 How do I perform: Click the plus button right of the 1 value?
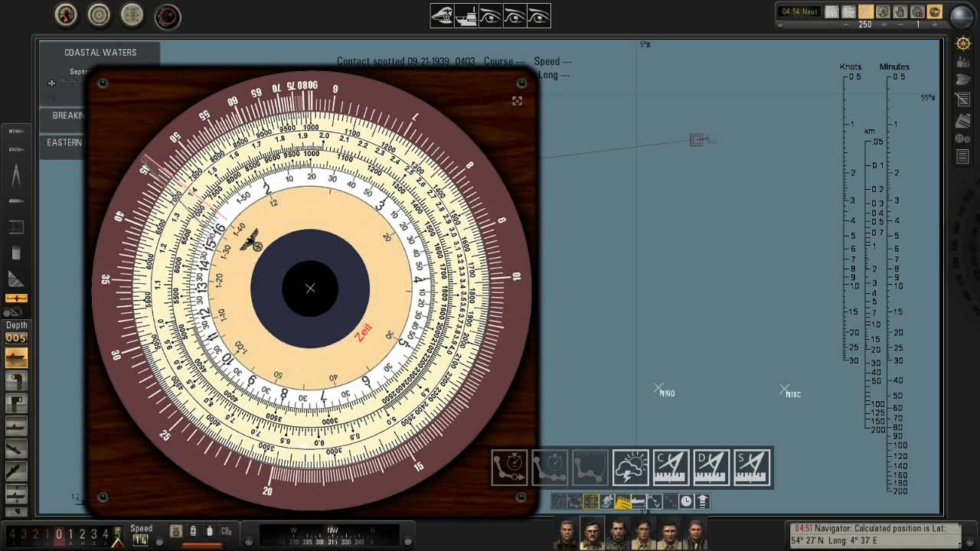coord(936,24)
